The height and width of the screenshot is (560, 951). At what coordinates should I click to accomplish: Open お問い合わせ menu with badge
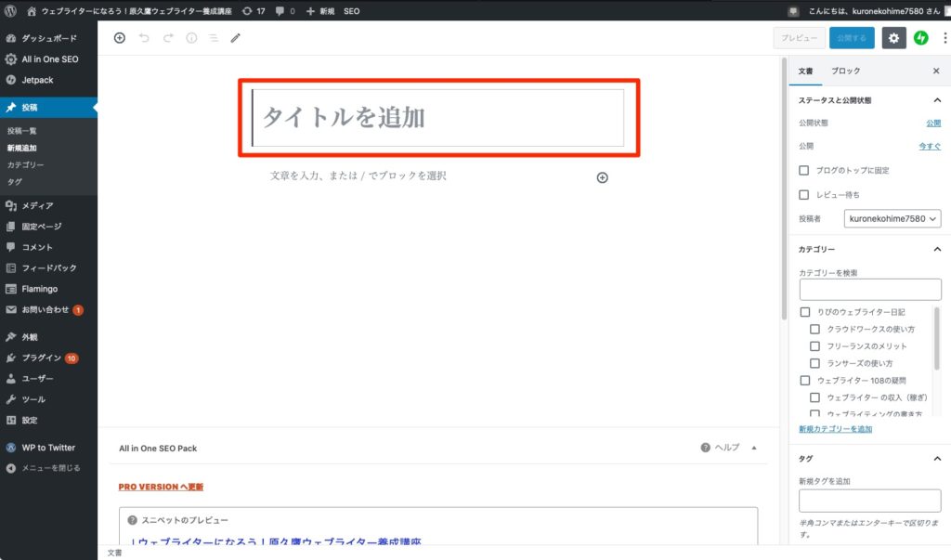(x=48, y=309)
